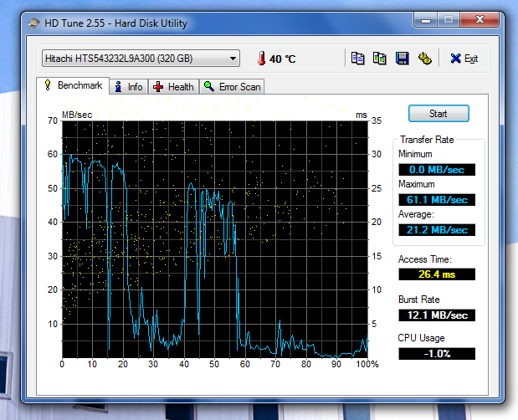Open the Info tab

pyautogui.click(x=129, y=86)
